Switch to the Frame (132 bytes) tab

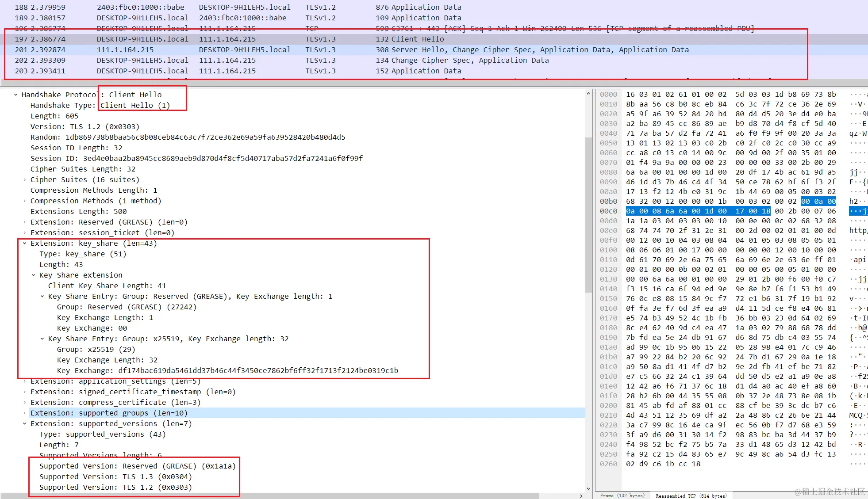[x=622, y=495]
